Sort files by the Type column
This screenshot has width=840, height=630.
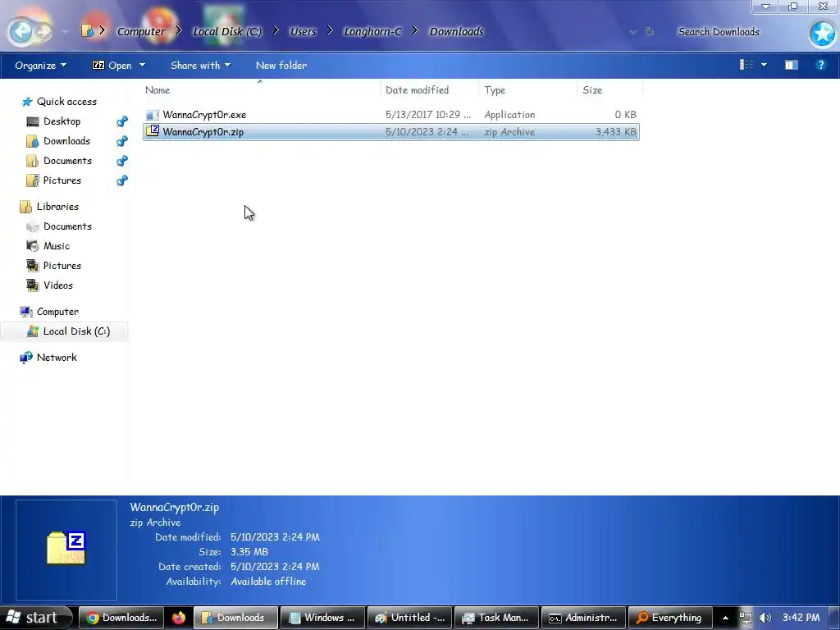[527, 90]
